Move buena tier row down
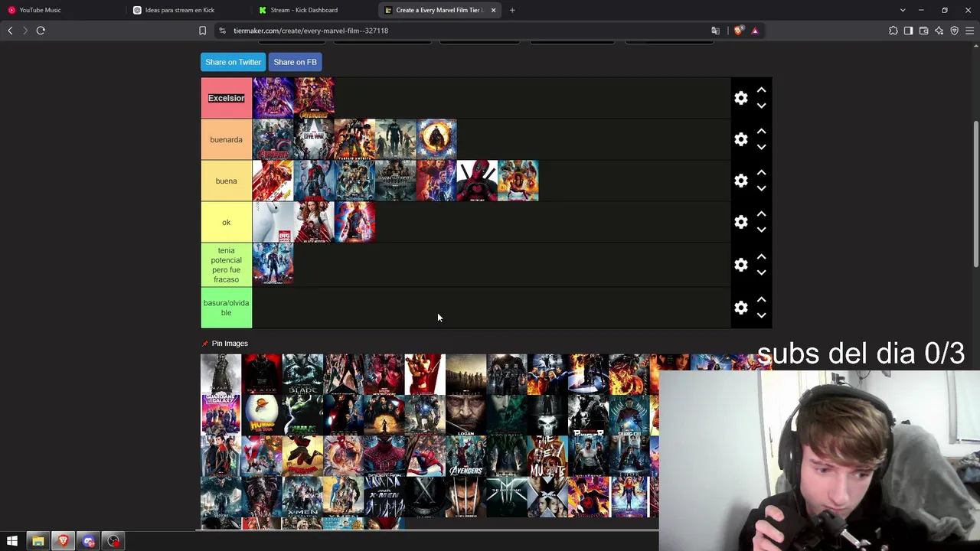The image size is (980, 551). coord(761,188)
